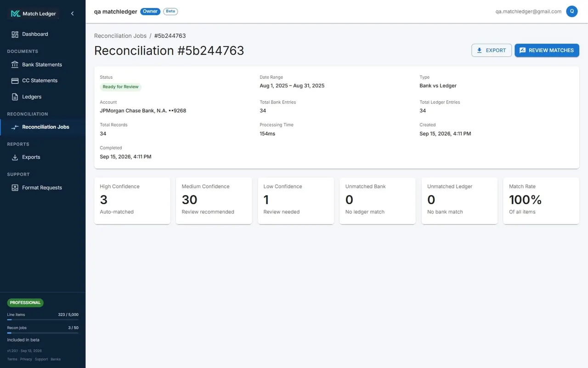This screenshot has width=588, height=368.
Task: Click the Export button
Action: [492, 50]
